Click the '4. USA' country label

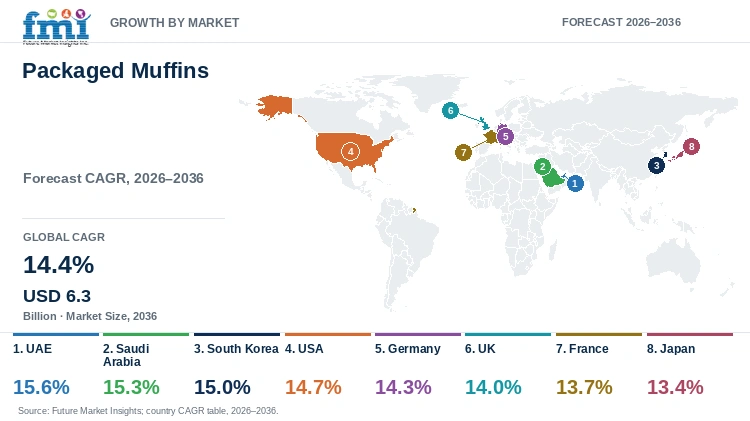tap(304, 349)
